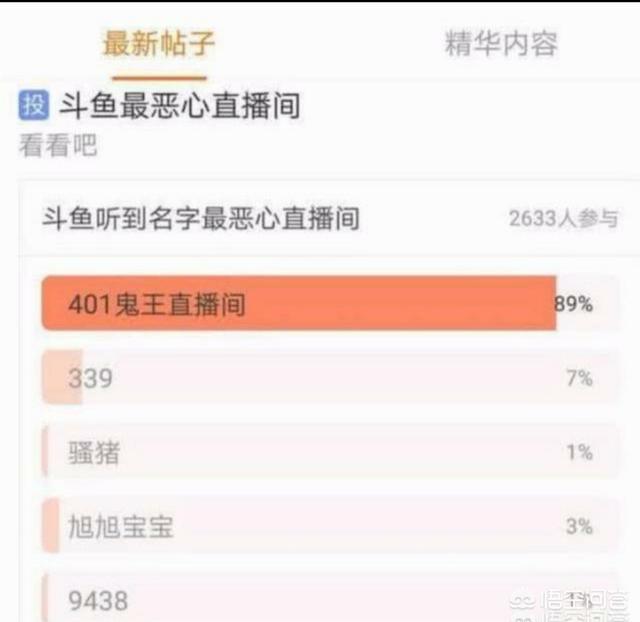The height and width of the screenshot is (622, 640).
Task: Open the 最新帖子 tab
Action: click(159, 43)
